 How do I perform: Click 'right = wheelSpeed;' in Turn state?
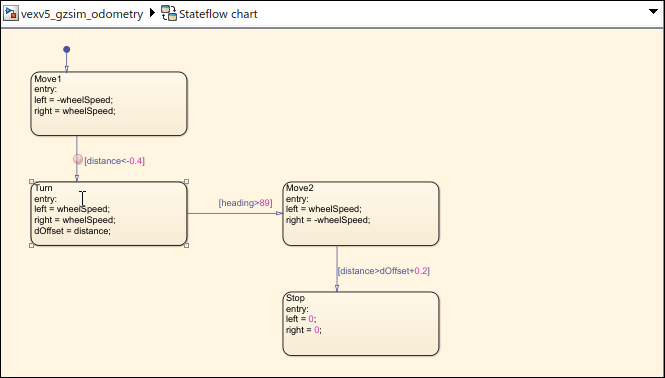point(75,220)
